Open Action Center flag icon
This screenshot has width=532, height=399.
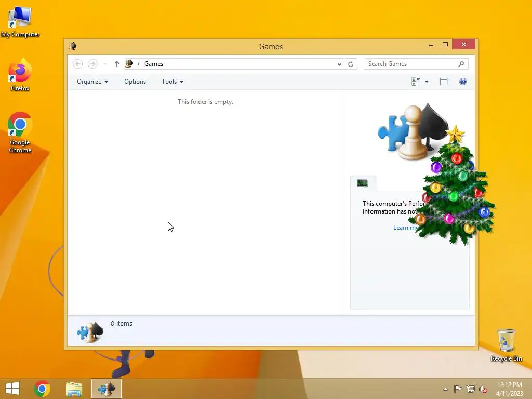coord(458,389)
